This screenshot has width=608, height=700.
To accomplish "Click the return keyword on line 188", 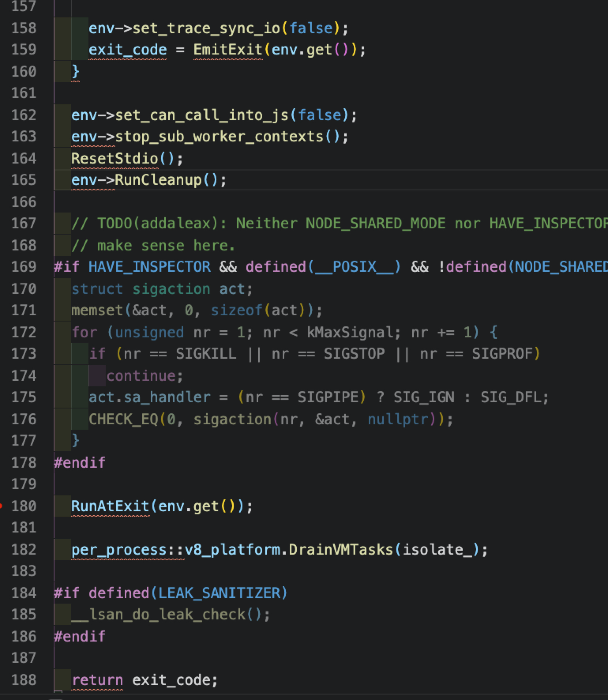I will click(x=97, y=680).
